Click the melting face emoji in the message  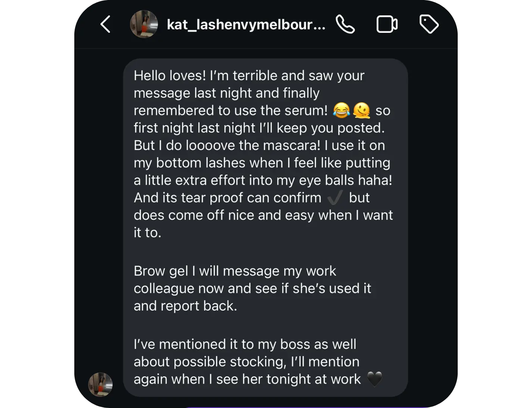pos(361,110)
